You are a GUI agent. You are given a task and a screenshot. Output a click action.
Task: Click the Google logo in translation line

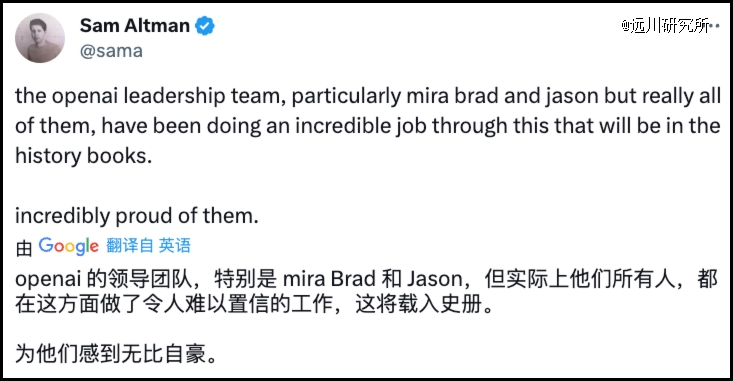[x=69, y=246]
